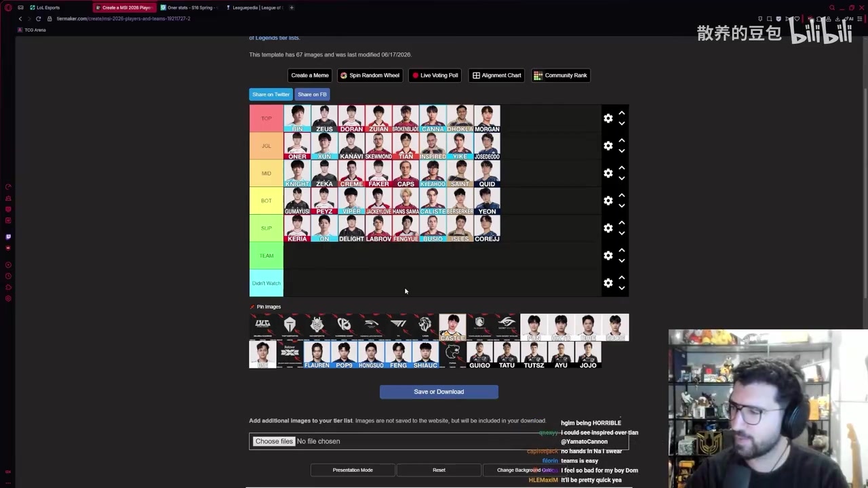
Task: Select the Team Liquid logo image
Action: click(479, 327)
